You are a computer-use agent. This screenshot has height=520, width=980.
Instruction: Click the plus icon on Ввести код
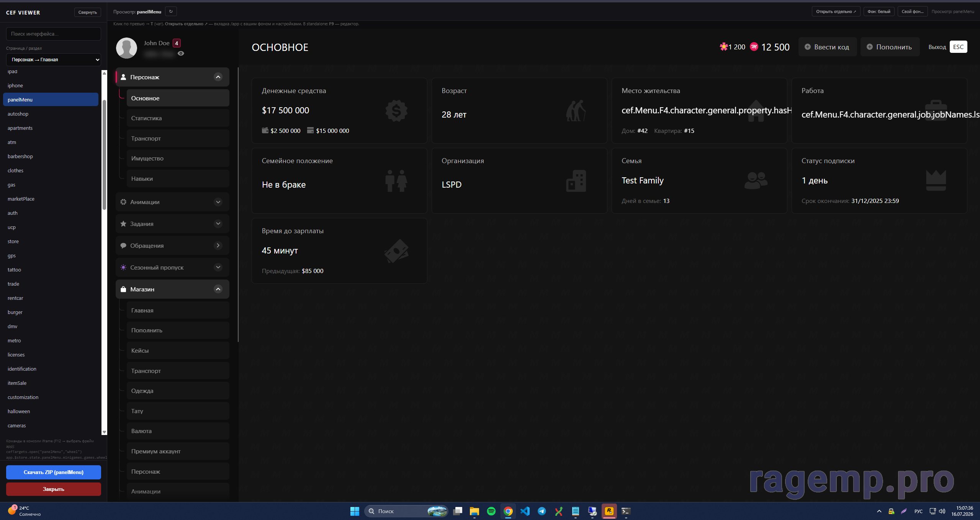click(807, 47)
